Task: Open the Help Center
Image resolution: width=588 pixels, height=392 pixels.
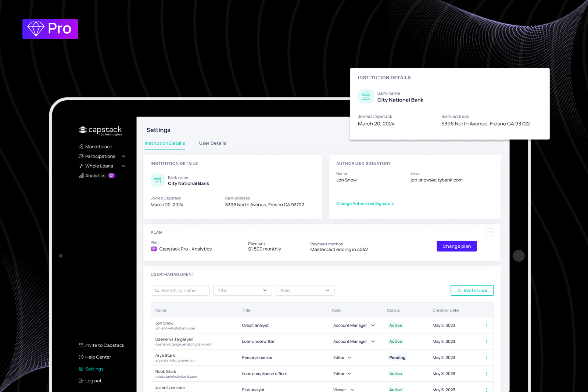Action: (98, 357)
